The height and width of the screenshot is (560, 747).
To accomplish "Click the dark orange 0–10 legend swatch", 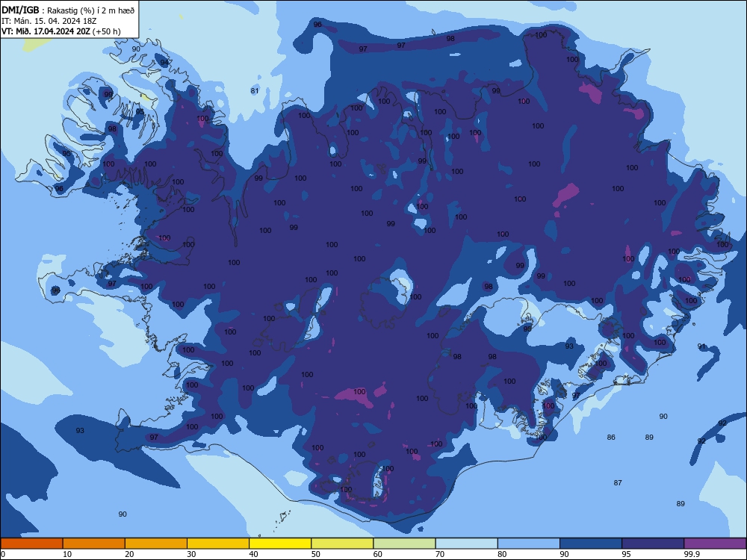I will click(31, 544).
